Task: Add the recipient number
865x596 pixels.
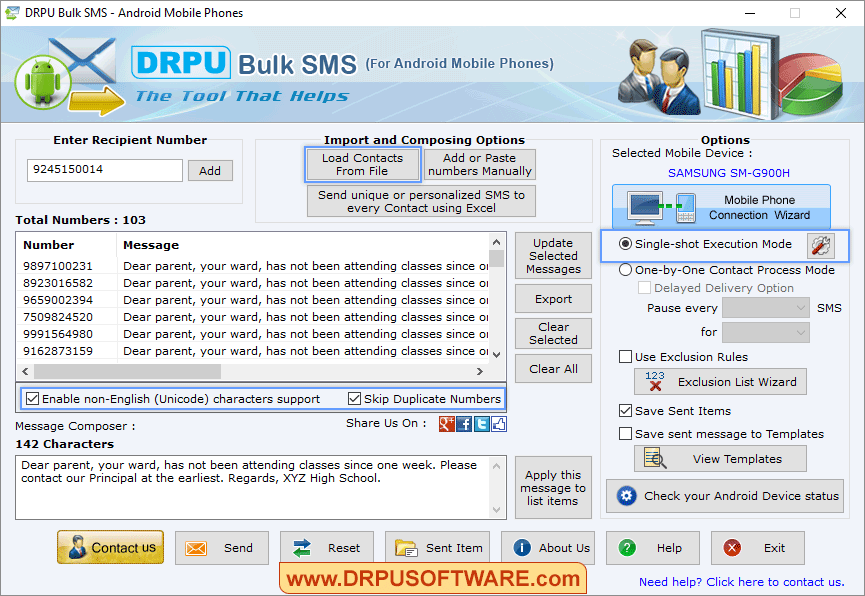Action: [210, 171]
